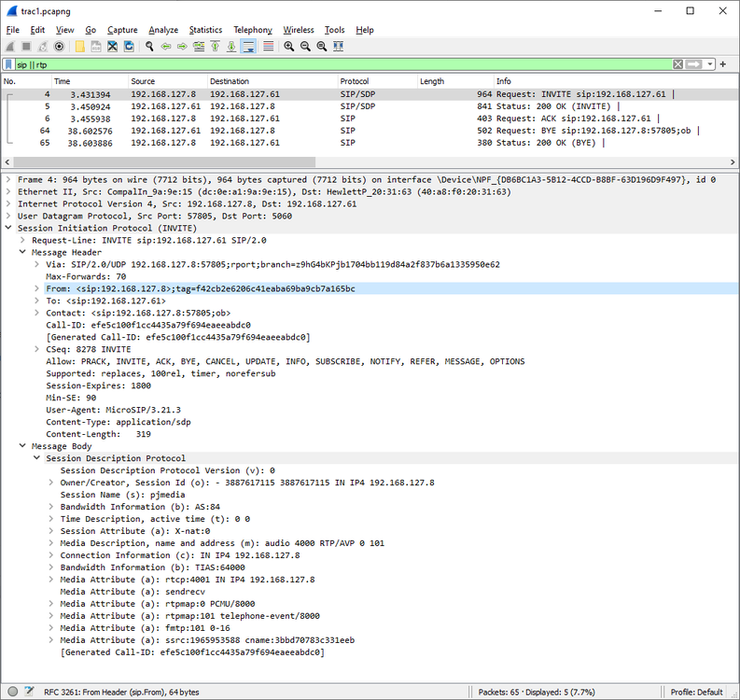Open the Telephony menu
The image size is (740, 700).
point(253,30)
